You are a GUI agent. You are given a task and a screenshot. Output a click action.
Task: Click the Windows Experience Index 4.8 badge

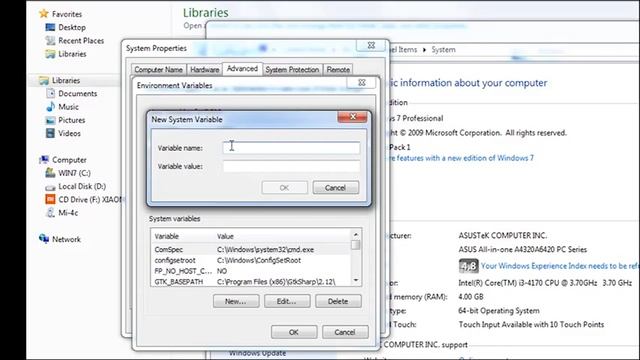pos(468,266)
